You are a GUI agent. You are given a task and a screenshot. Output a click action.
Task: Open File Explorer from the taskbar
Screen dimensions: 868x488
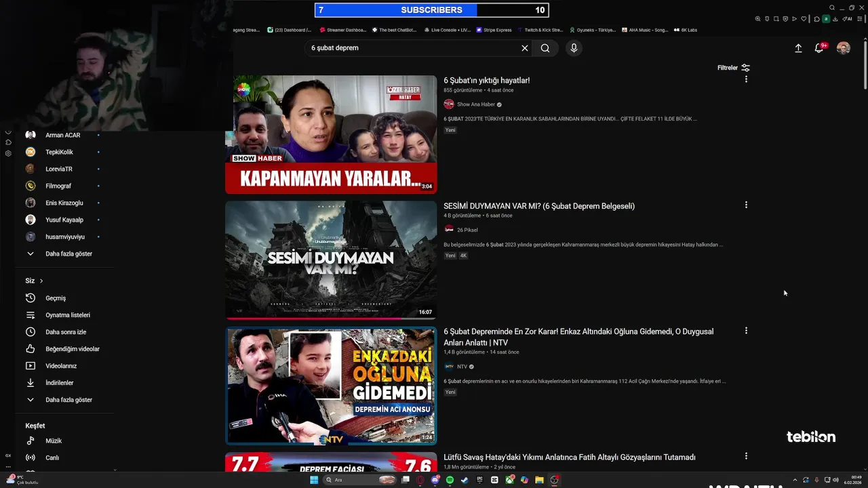[539, 480]
